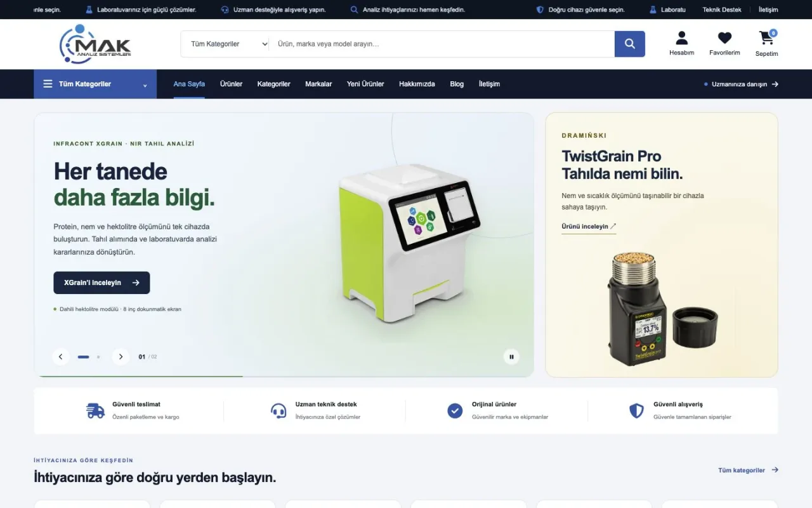Open the Kategoriler nav item
Screen dimensions: 812x508
click(x=273, y=84)
